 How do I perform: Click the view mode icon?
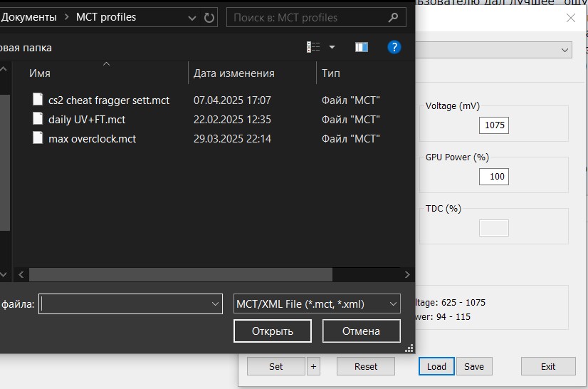[313, 48]
